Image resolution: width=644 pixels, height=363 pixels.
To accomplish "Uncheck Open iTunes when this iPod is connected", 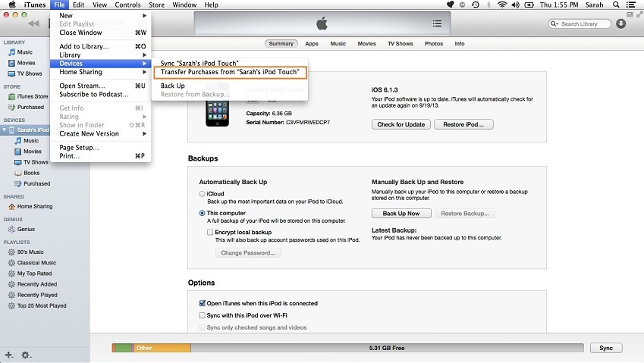I will coord(202,303).
